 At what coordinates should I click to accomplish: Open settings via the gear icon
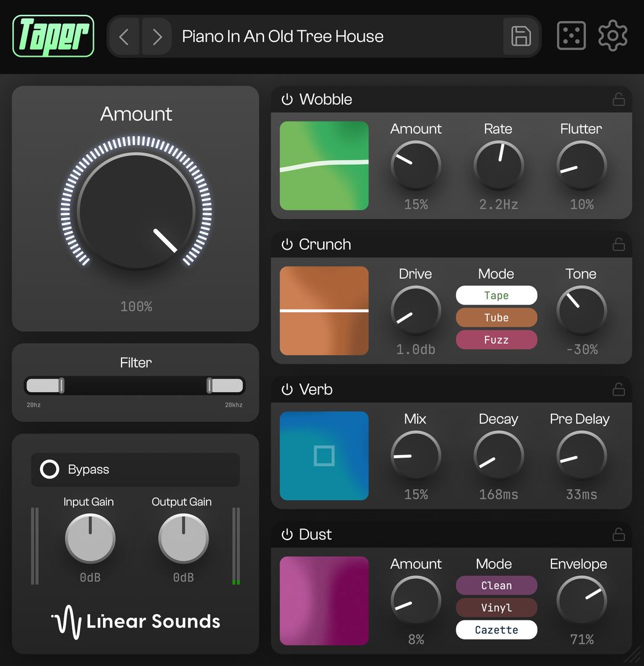click(613, 36)
